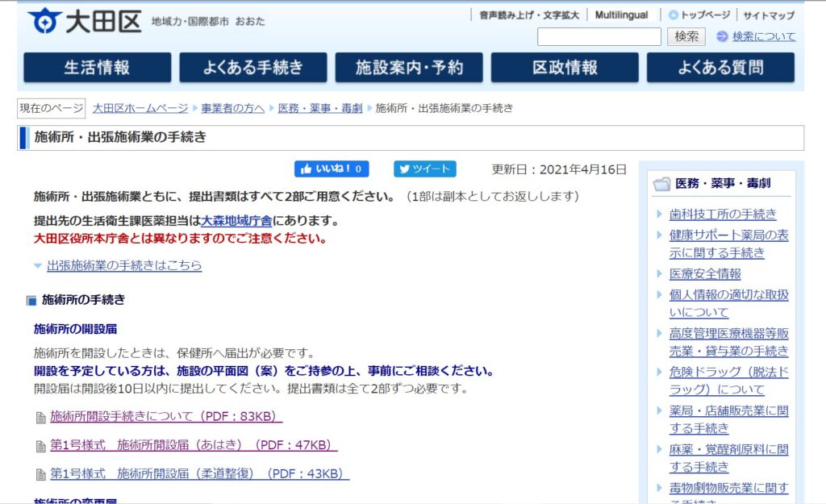Image resolution: width=826 pixels, height=504 pixels.
Task: Open the 生活情報 navigation tab
Action: (97, 68)
